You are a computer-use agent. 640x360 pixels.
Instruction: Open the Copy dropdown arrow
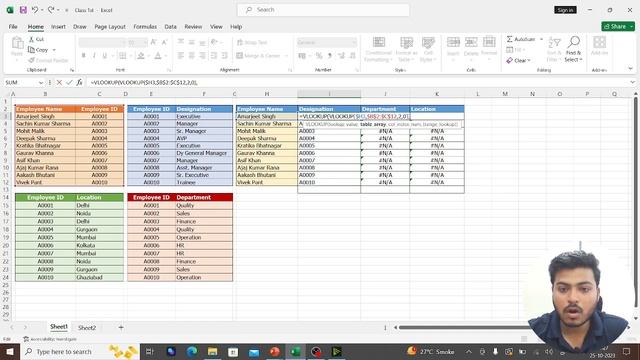click(54, 50)
